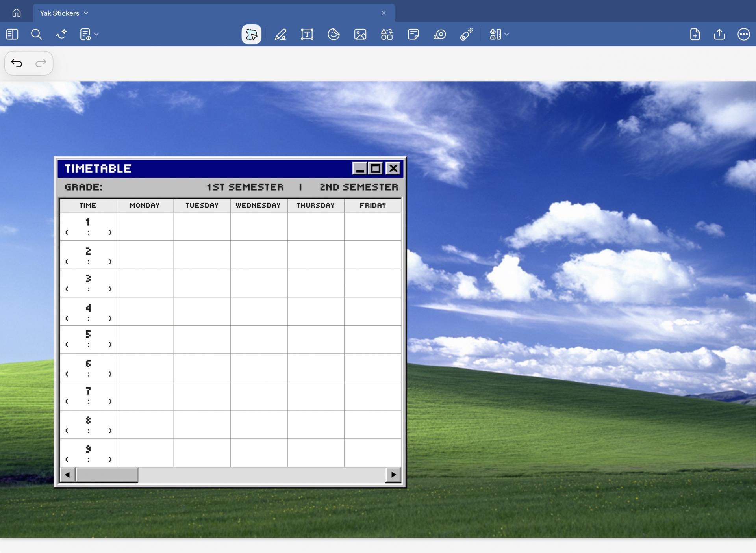Viewport: 756px width, 553px height.
Task: Open the More options menu
Action: (743, 34)
